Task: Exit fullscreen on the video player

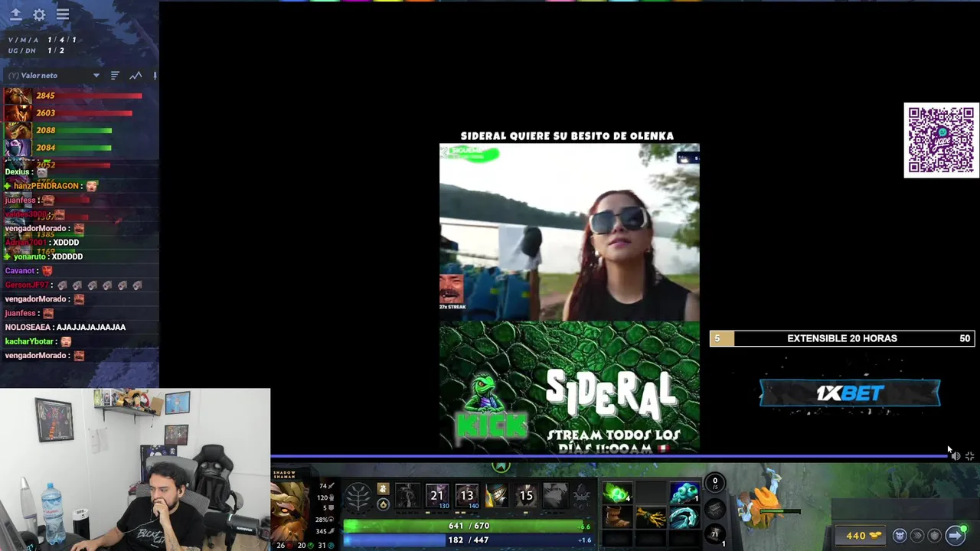Action: click(970, 456)
